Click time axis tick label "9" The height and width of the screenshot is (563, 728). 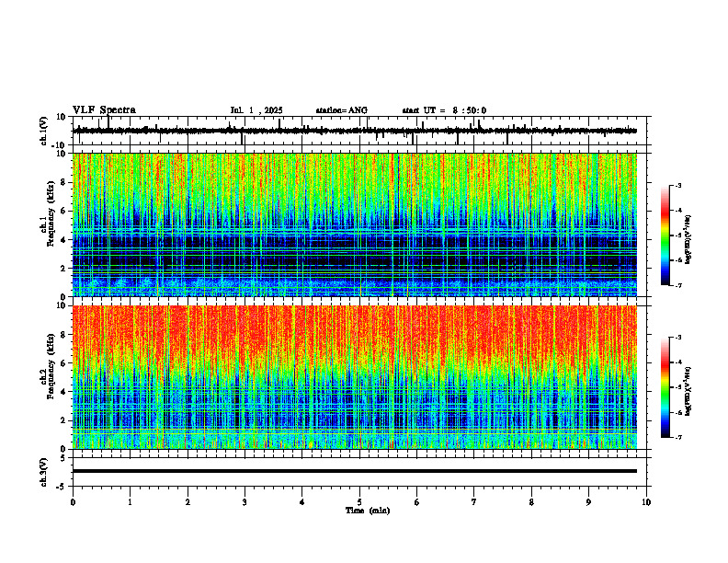pyautogui.click(x=588, y=502)
